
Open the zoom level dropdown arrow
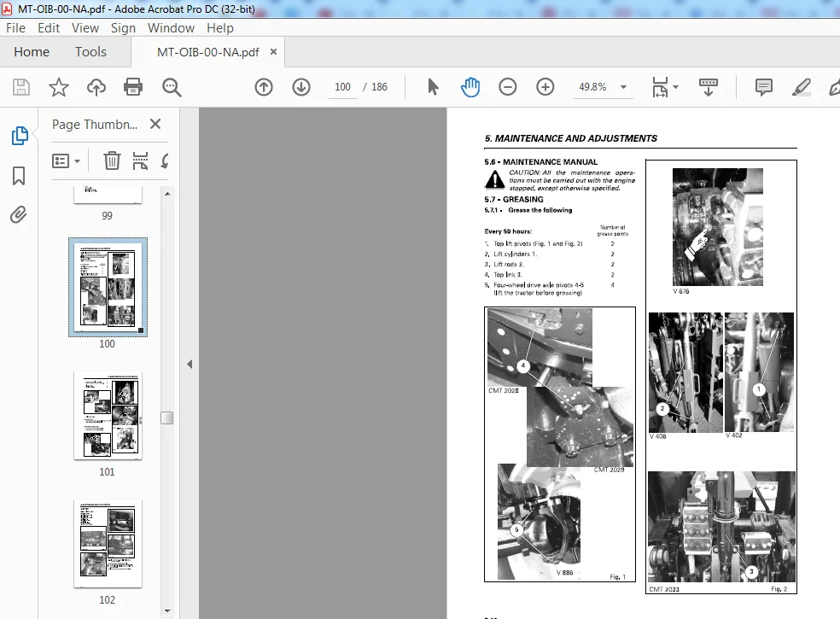pos(623,87)
